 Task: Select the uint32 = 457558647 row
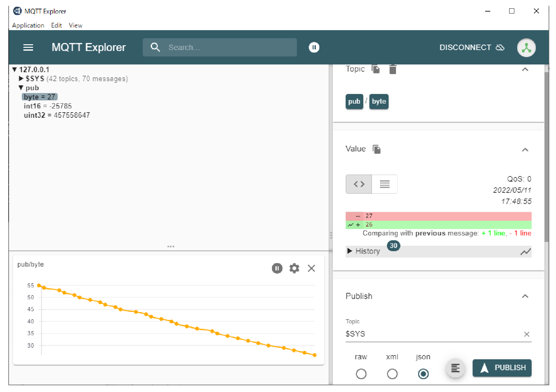(x=57, y=115)
